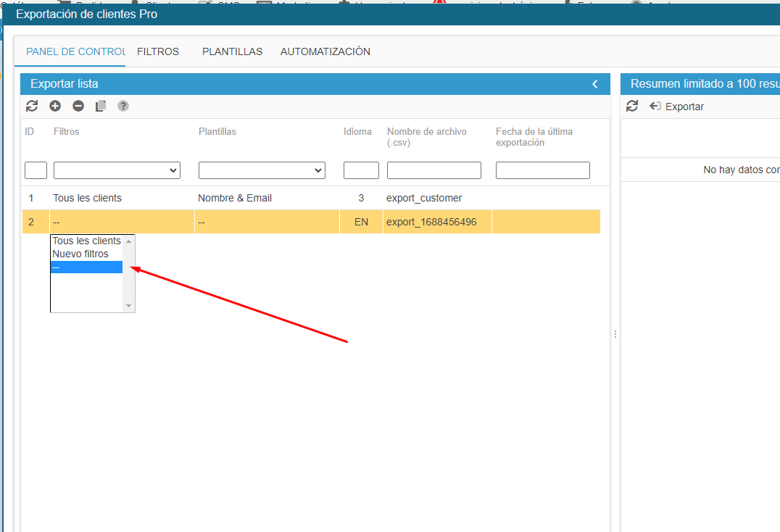
Task: Remove selected export with minus icon
Action: coord(78,106)
